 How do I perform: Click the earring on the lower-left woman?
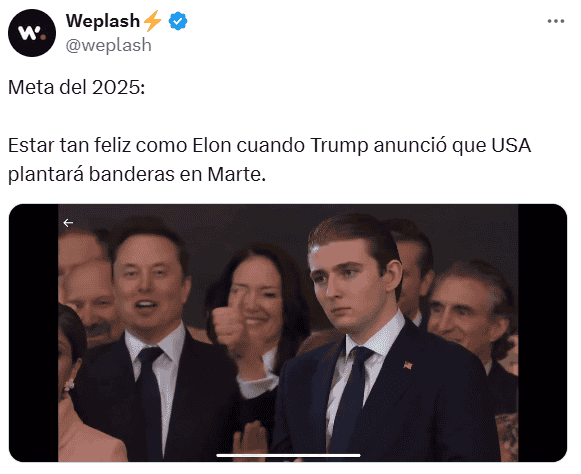(69, 385)
